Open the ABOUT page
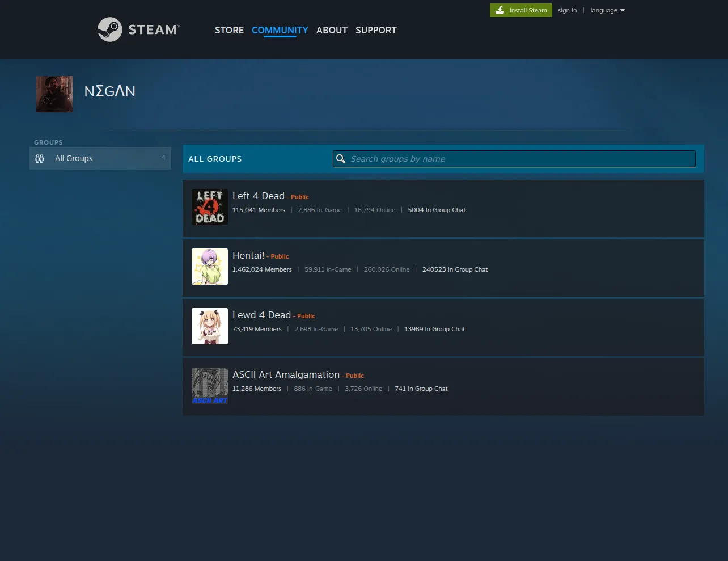The image size is (728, 561). (x=332, y=30)
